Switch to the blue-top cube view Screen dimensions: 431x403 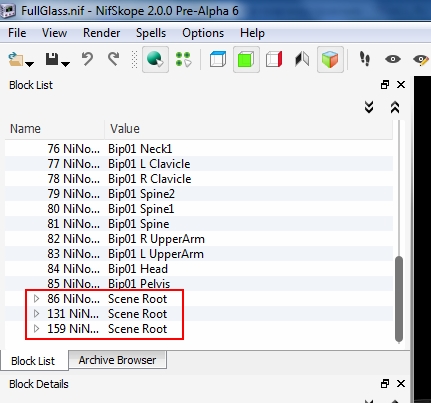pyautogui.click(x=218, y=59)
